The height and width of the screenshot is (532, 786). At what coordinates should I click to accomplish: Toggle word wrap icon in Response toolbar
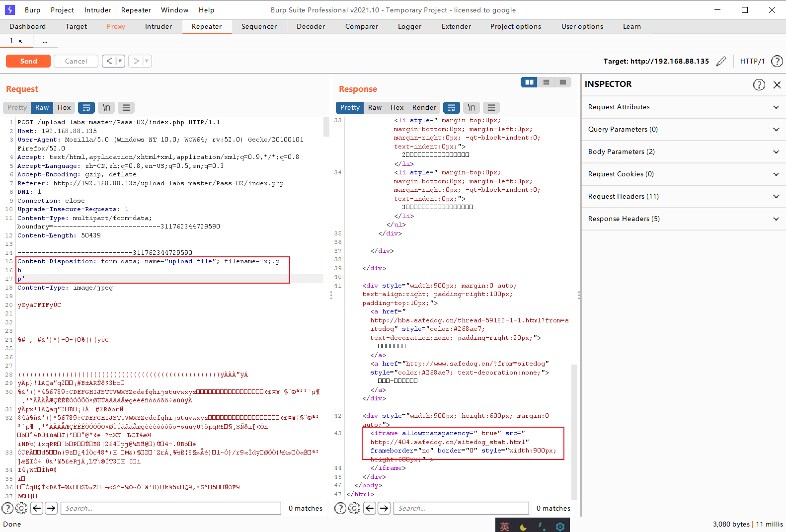451,107
